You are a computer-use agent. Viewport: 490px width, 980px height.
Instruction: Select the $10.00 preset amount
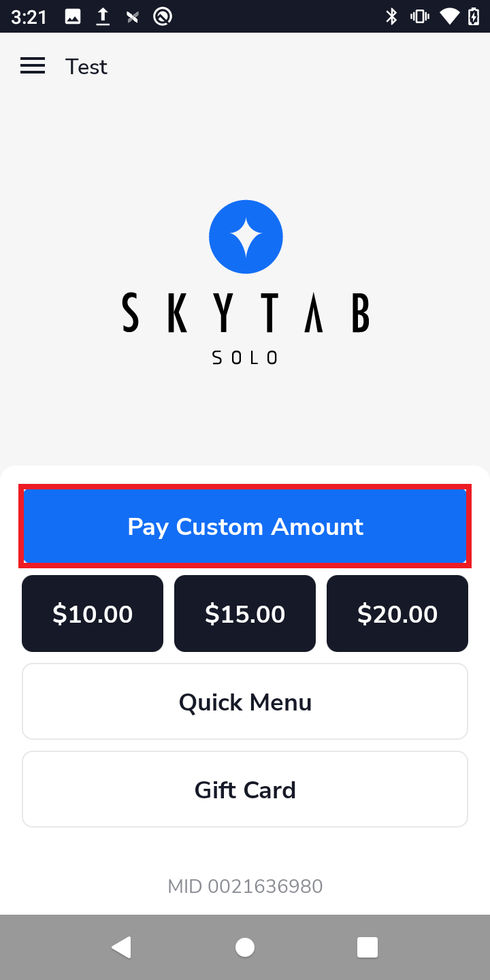(x=93, y=614)
